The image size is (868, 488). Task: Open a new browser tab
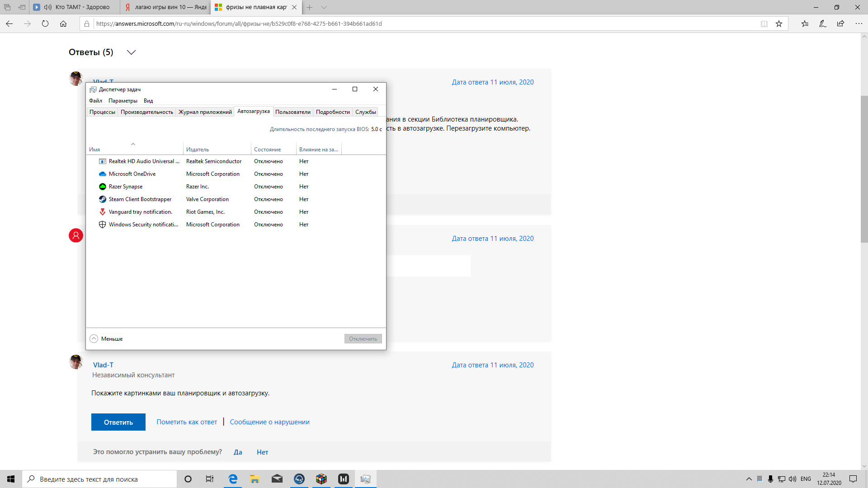[x=310, y=7]
